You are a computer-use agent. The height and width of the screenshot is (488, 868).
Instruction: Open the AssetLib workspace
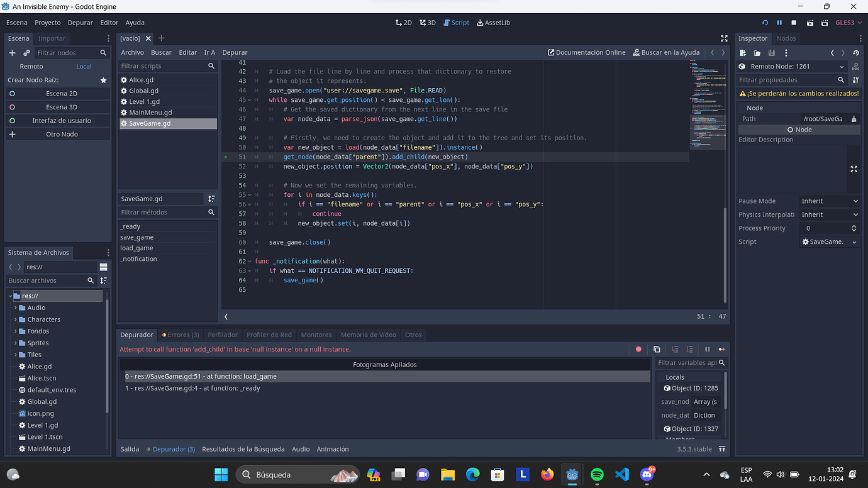[493, 22]
